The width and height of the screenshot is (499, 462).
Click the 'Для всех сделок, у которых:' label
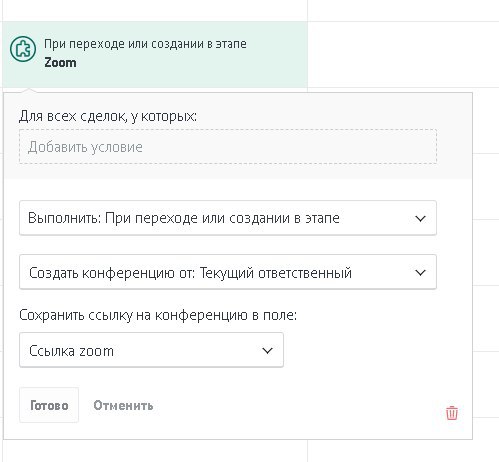[108, 116]
